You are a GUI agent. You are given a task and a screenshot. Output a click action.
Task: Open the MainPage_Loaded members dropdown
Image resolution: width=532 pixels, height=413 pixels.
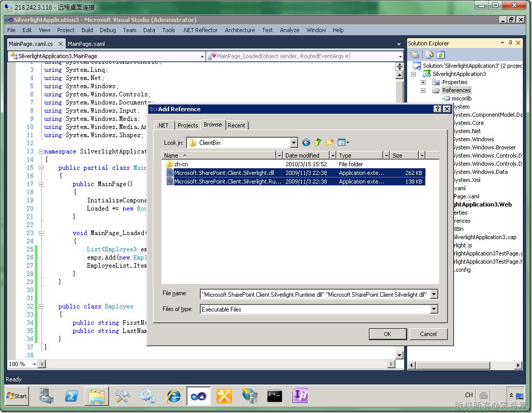coord(401,56)
